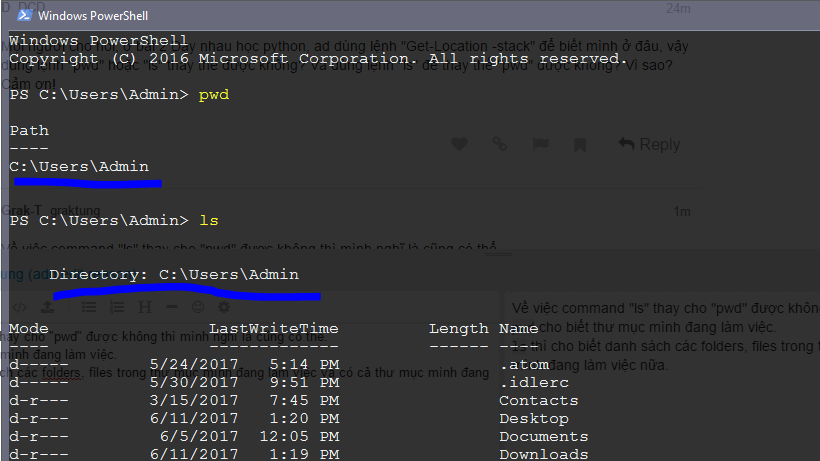Open the Grak-T graktung user profile
Viewport: 820px width, 461px height.
point(51,211)
